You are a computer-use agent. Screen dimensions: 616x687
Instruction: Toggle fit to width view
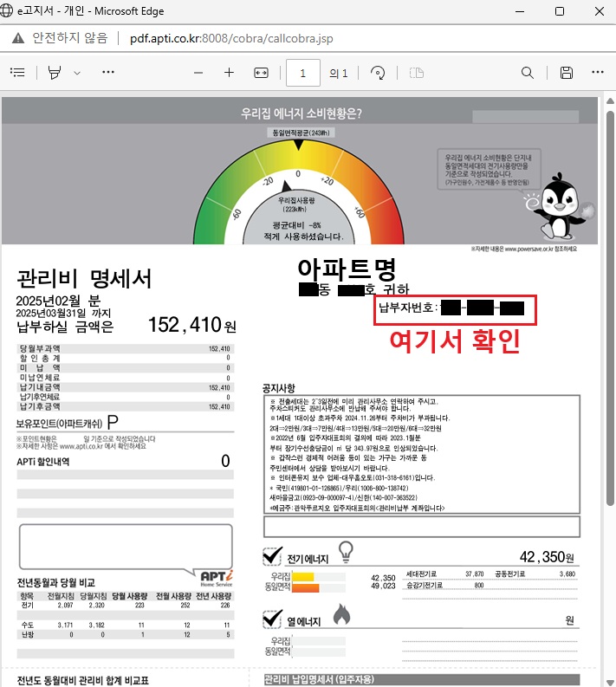[261, 73]
